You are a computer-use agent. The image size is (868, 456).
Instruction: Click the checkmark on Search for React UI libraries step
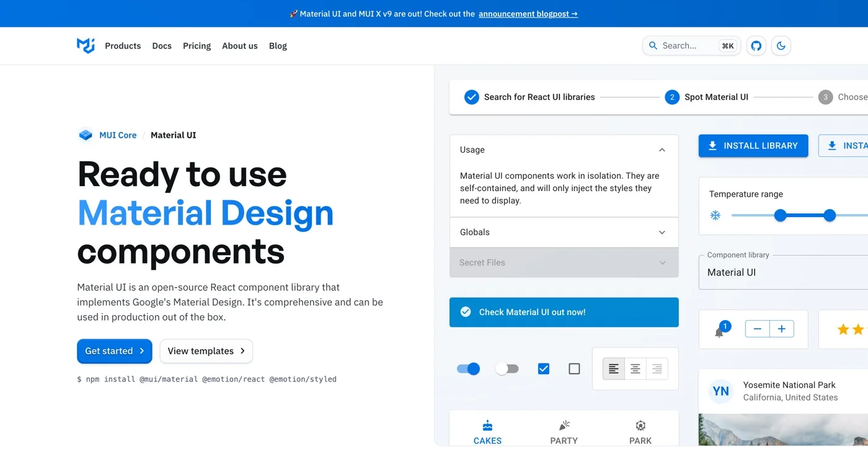[x=472, y=97]
